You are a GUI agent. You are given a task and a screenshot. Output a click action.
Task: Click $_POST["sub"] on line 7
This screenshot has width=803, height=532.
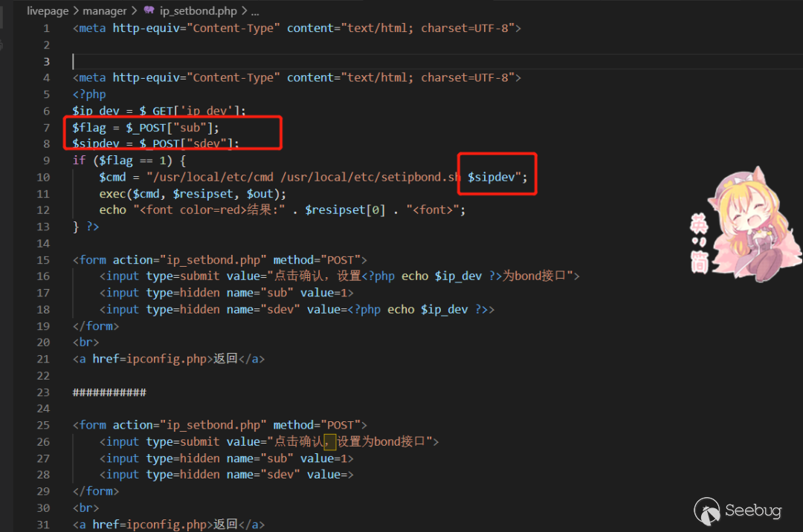click(170, 127)
